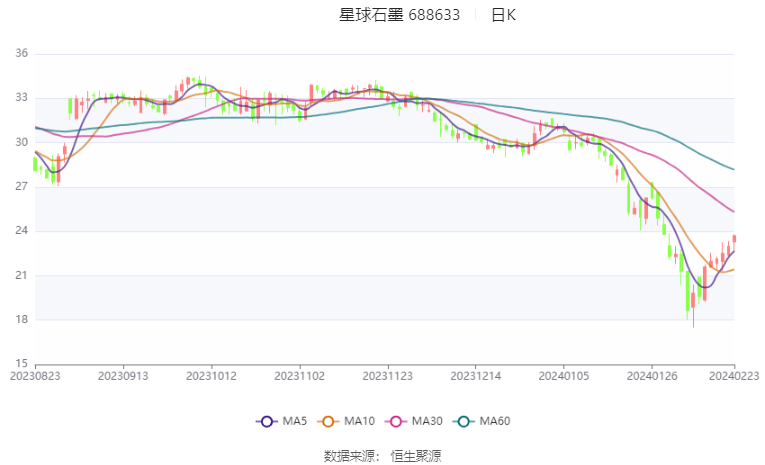Click the 18 y-axis price label
This screenshot has width=765, height=465.
click(21, 320)
